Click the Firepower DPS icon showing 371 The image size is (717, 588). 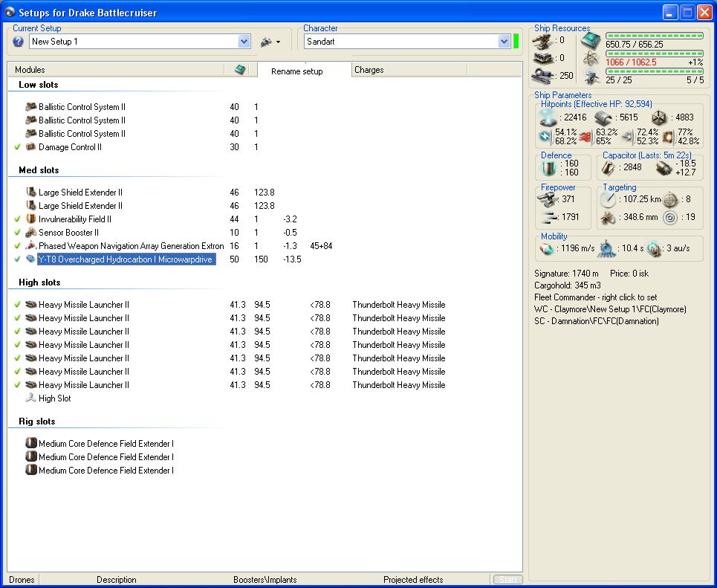(x=548, y=199)
